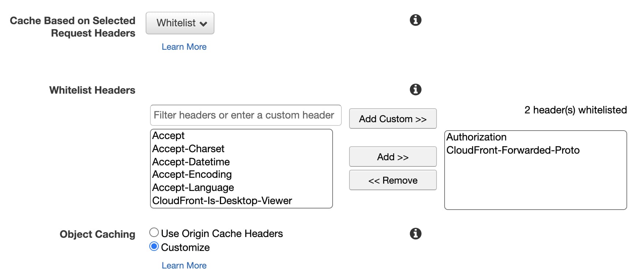The height and width of the screenshot is (278, 644).
Task: Click info icon for Object Caching
Action: click(x=415, y=234)
